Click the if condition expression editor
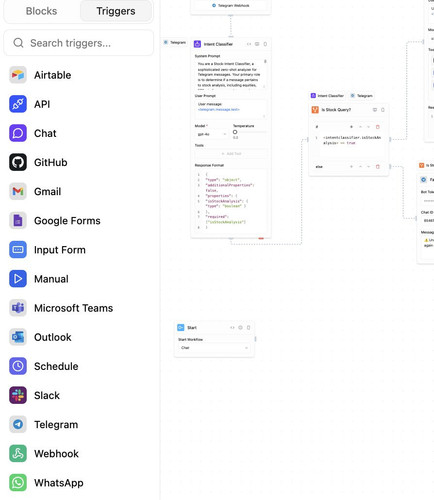Image resolution: width=434 pixels, height=500 pixels. 350,144
